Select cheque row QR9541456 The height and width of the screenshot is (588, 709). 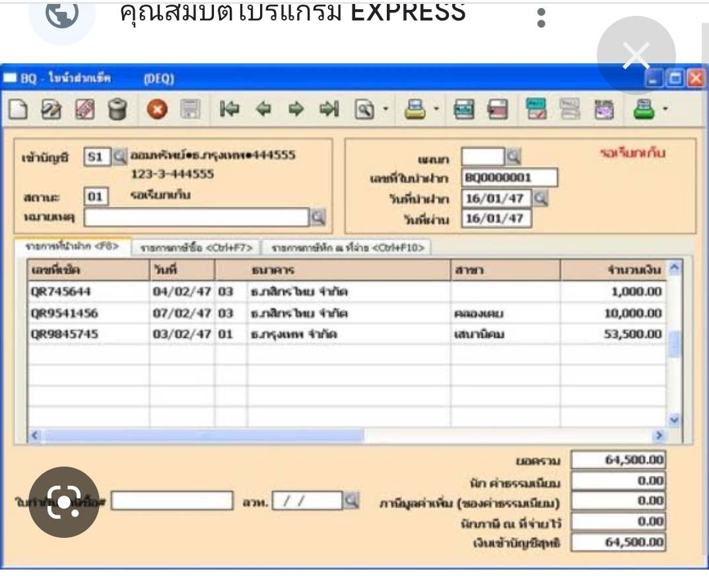(x=347, y=313)
